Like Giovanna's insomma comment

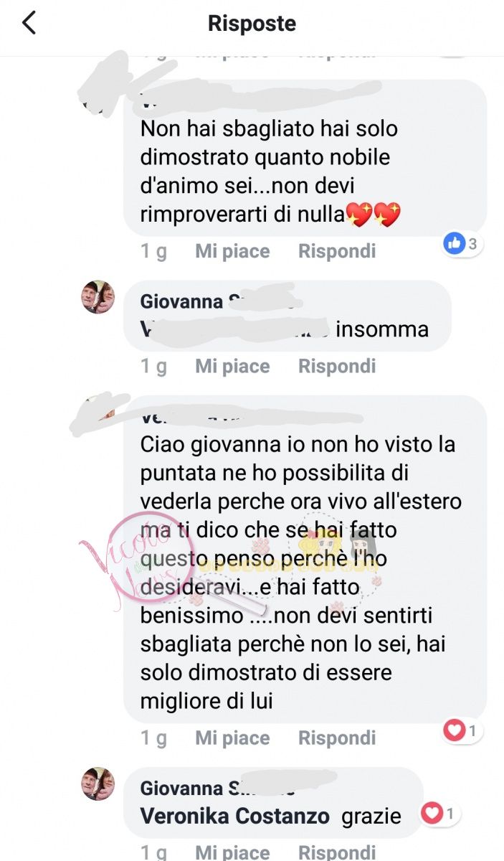(x=232, y=366)
